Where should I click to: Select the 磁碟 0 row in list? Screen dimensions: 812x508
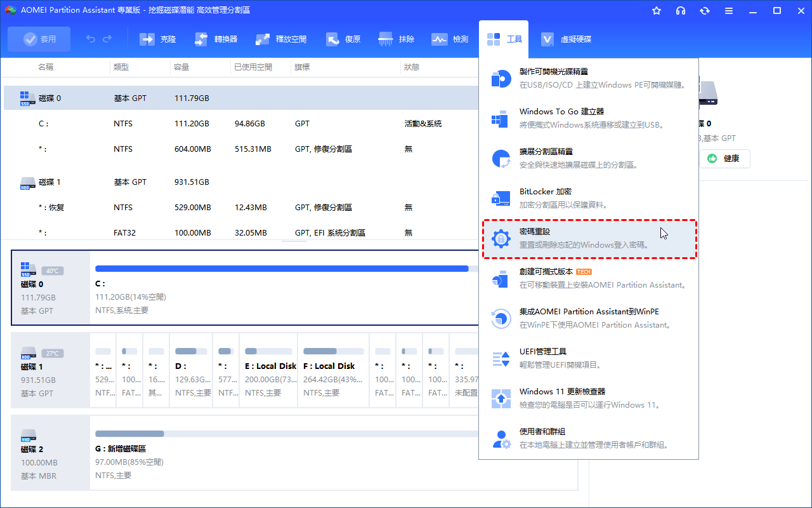pos(241,98)
